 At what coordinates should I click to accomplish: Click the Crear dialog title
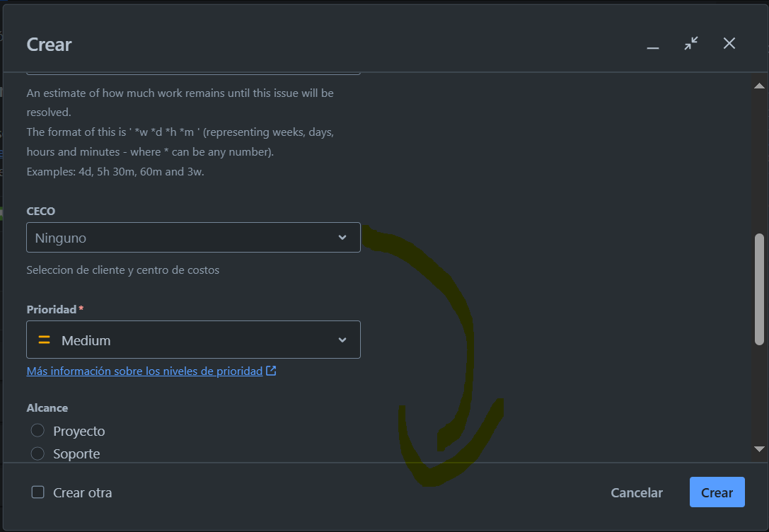point(49,45)
